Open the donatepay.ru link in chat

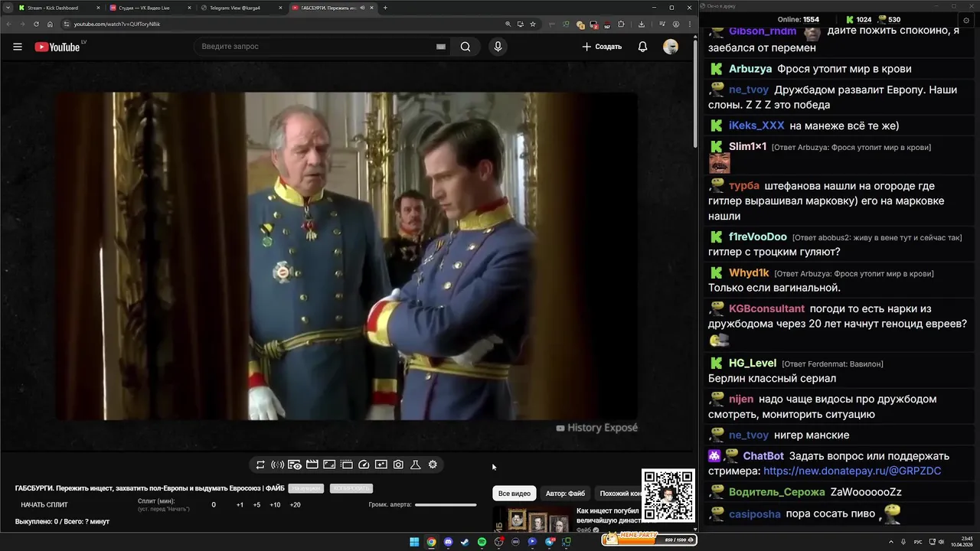[x=852, y=471]
